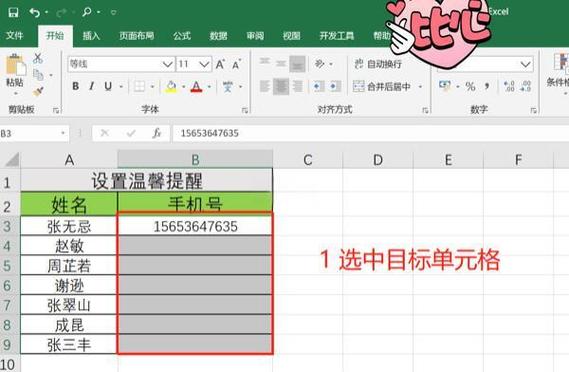Apply the percent style

tap(470, 86)
